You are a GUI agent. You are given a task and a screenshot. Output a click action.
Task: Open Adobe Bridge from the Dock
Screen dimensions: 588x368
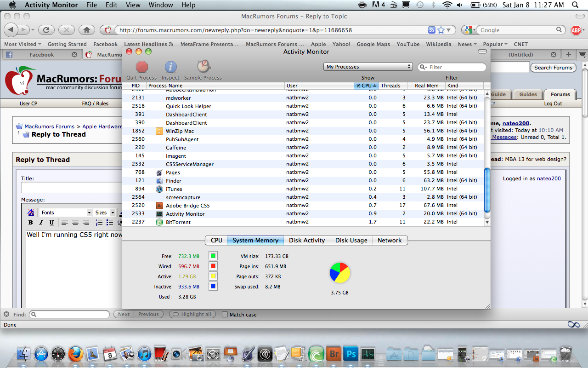click(334, 354)
